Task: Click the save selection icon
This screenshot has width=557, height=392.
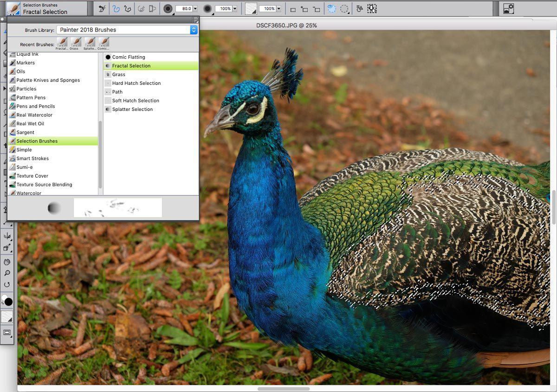Action: [372, 8]
